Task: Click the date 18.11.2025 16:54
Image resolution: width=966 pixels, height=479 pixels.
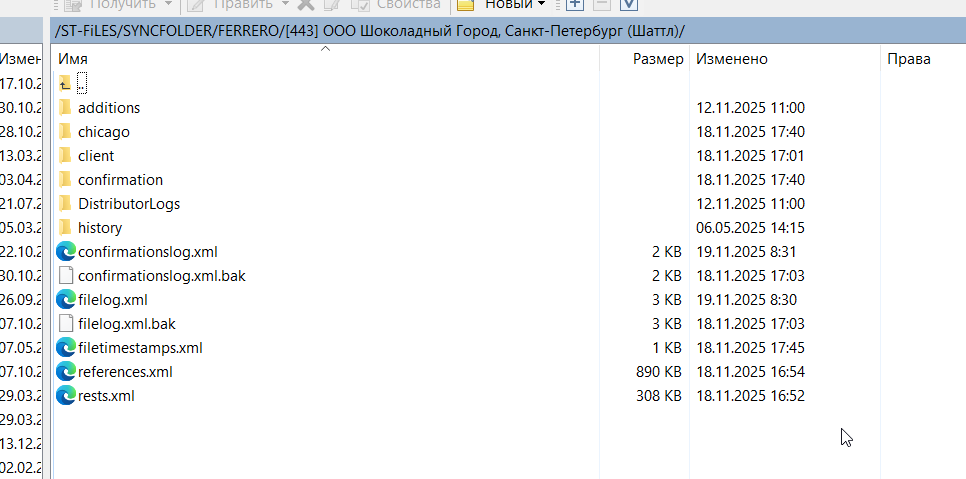Action: pyautogui.click(x=750, y=372)
